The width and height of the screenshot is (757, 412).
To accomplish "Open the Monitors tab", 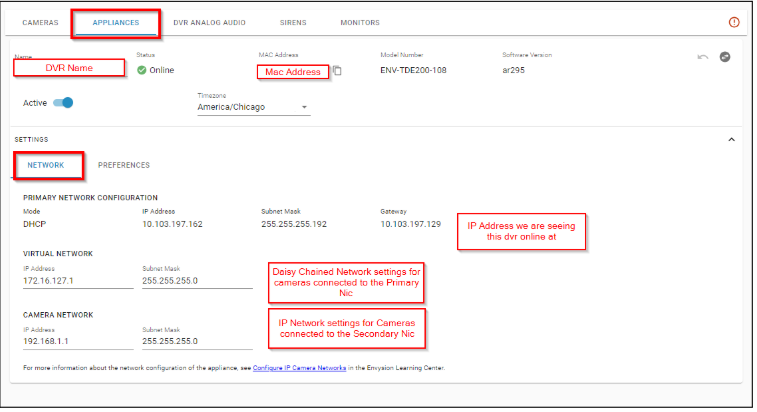I will (359, 22).
